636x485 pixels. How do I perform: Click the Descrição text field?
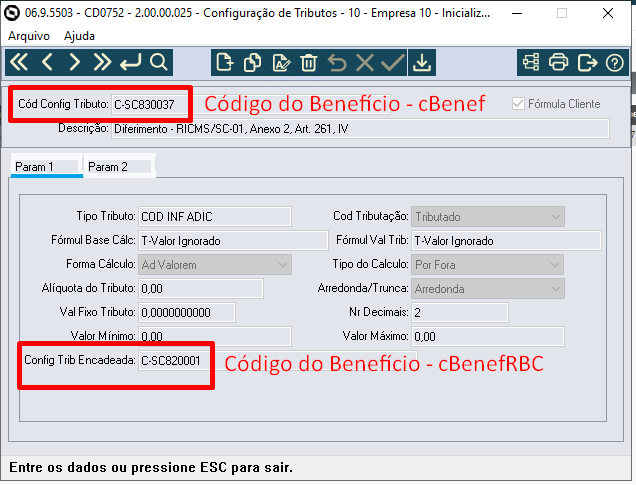coord(360,129)
